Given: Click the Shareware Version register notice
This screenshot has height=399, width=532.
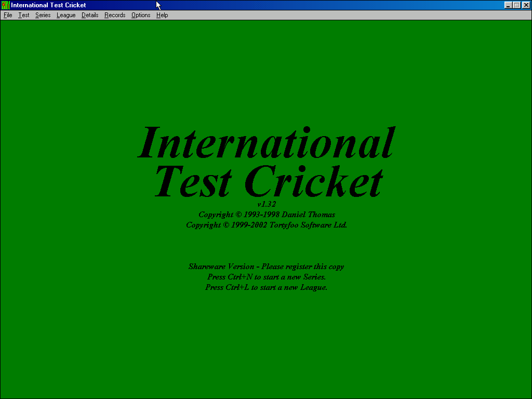Looking at the screenshot, I should pyautogui.click(x=267, y=267).
